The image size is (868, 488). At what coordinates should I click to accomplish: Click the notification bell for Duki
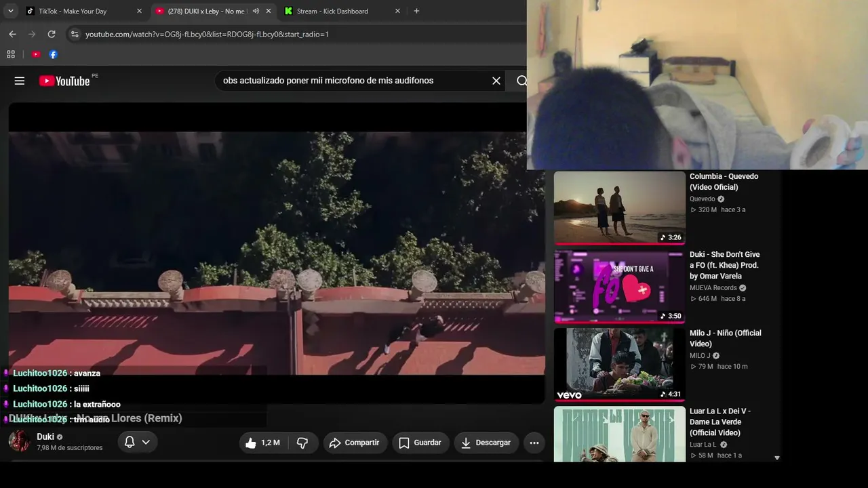tap(130, 443)
